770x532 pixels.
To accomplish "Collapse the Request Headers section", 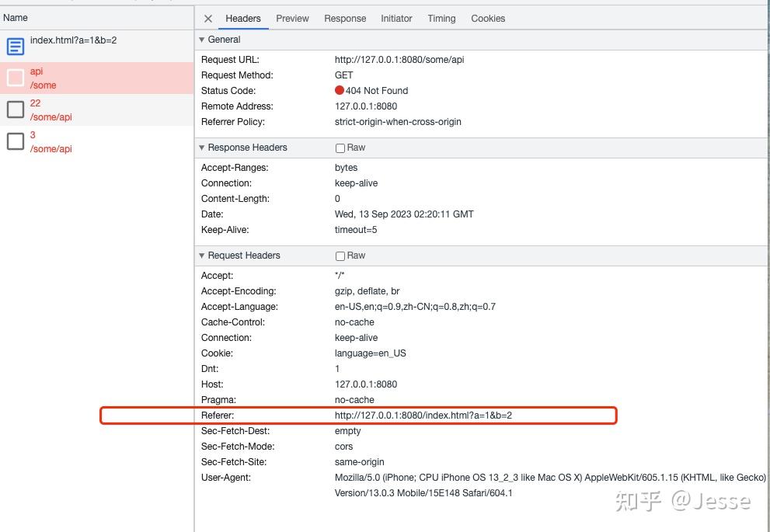I will tap(202, 256).
